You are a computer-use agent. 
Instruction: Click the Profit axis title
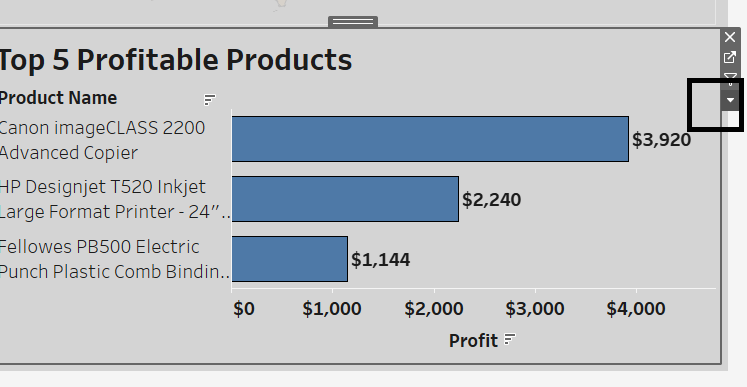coord(473,340)
